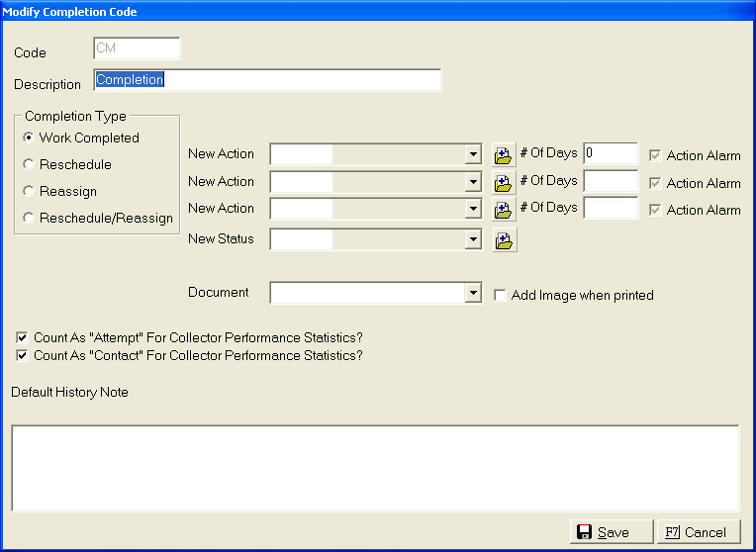
Task: Click the folder icon beside New Status
Action: click(x=504, y=239)
